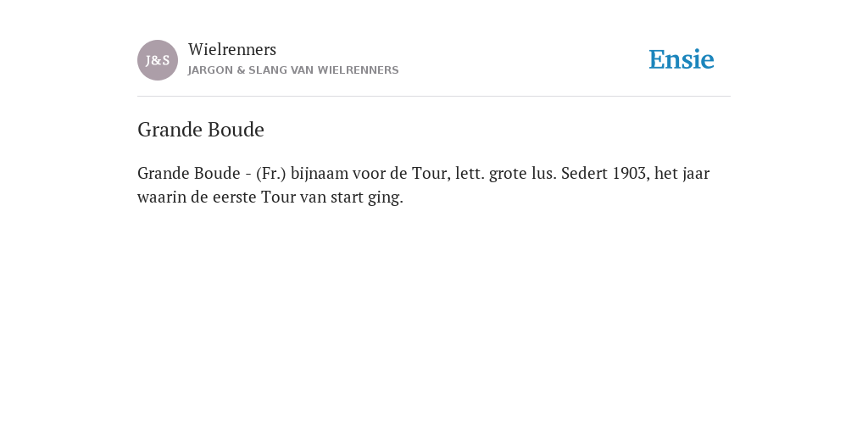This screenshot has height=434, width=868.
Task: Open the Wielrenners author title
Action: point(232,49)
